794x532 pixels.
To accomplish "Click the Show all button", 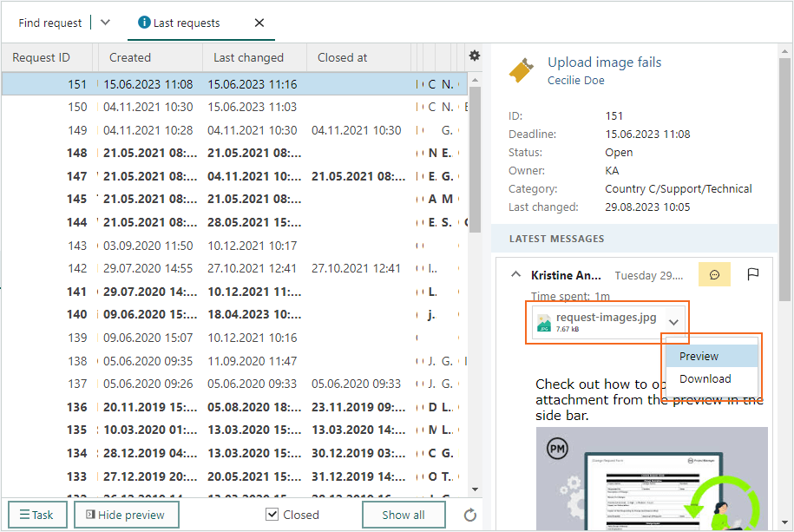I will tap(404, 515).
